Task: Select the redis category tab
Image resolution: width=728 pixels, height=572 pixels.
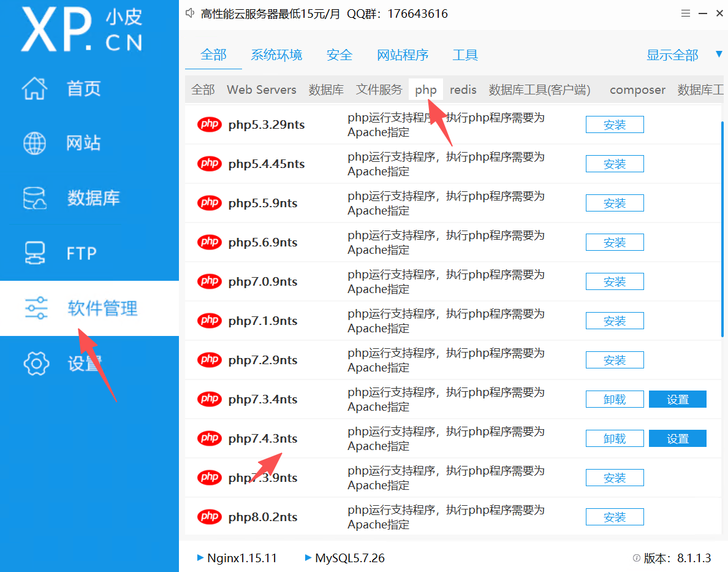Action: pos(463,90)
